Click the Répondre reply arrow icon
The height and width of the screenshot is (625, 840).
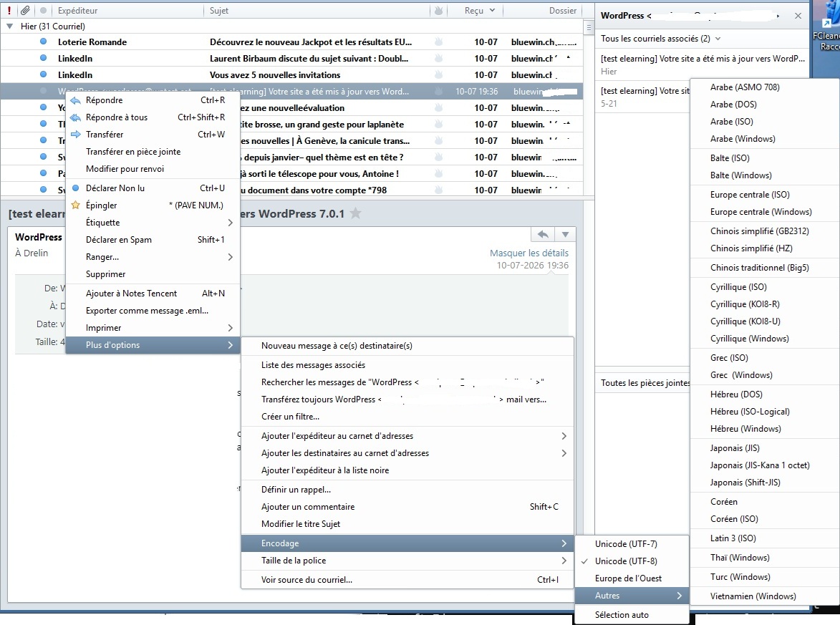75,100
